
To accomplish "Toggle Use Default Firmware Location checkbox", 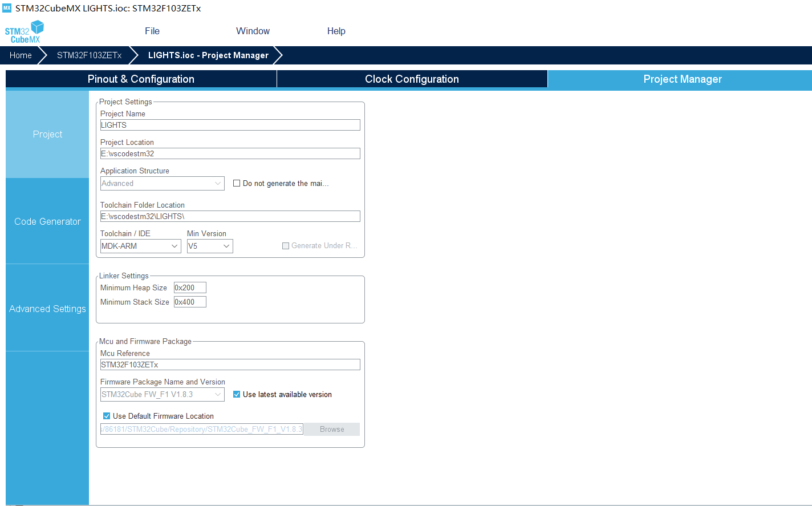I will (x=107, y=416).
